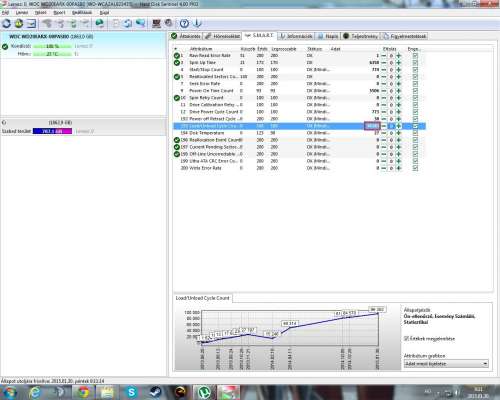The image size is (500, 400).
Task: Open the Figyelmeztetések tab
Action: [404, 36]
